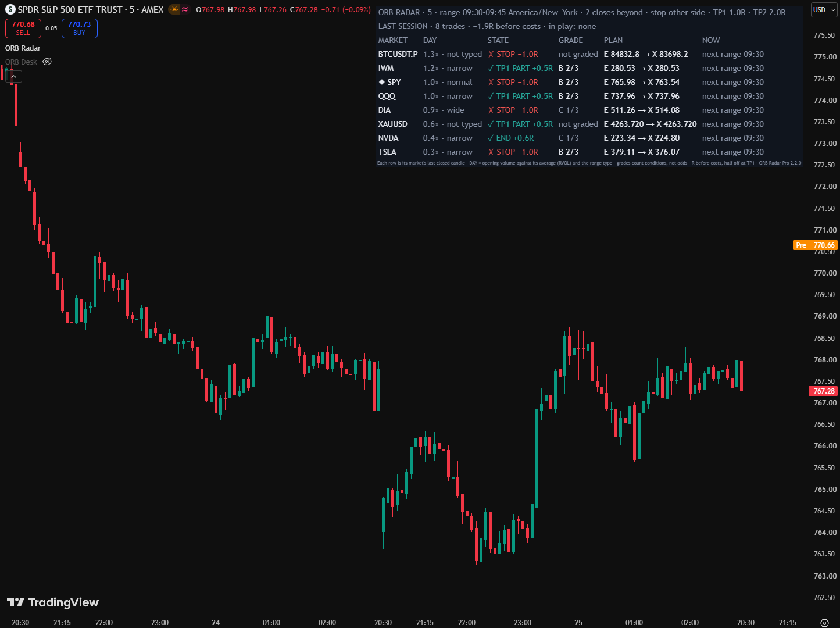Click the NVDA market cell
Screen dimensions: 840x628
[388, 138]
